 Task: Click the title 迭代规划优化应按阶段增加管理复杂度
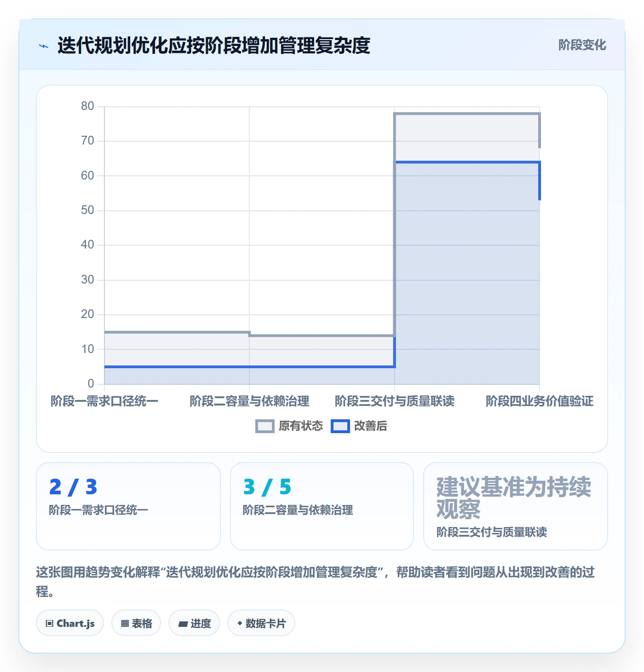[x=214, y=46]
